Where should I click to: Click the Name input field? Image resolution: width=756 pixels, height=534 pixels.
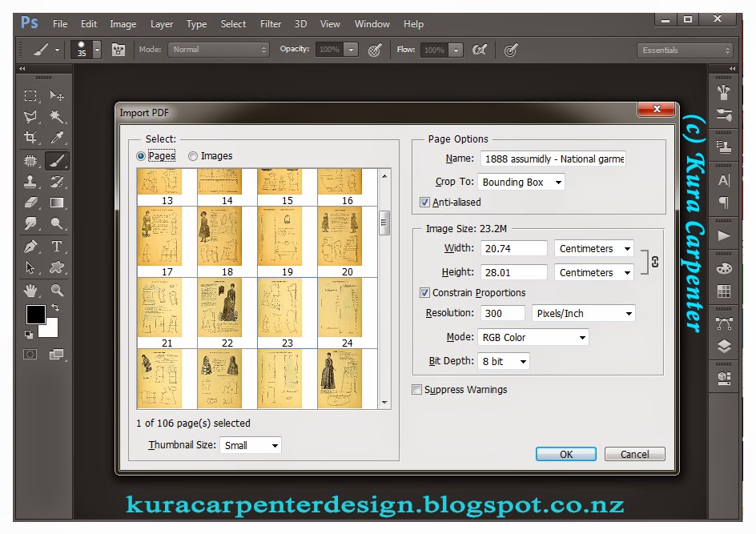[553, 159]
